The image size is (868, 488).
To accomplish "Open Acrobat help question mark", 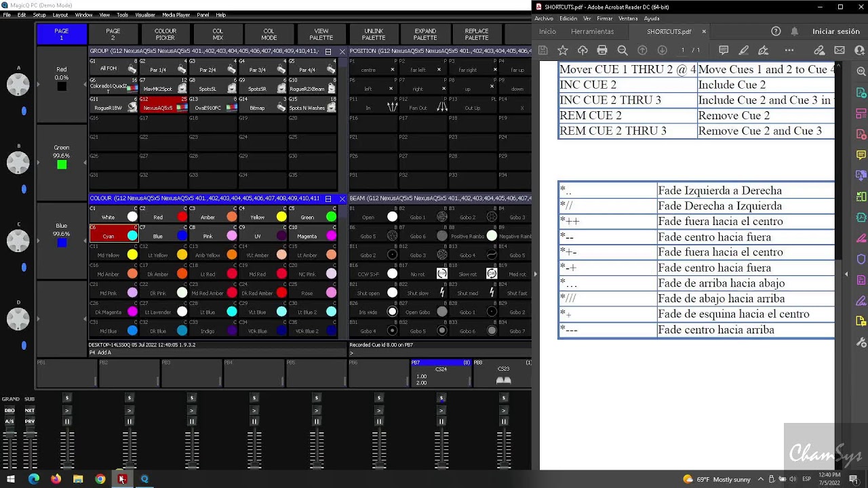I will (x=776, y=31).
